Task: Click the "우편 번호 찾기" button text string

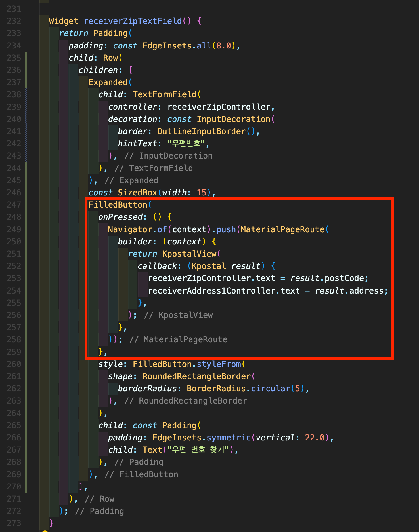Action: pos(198,450)
